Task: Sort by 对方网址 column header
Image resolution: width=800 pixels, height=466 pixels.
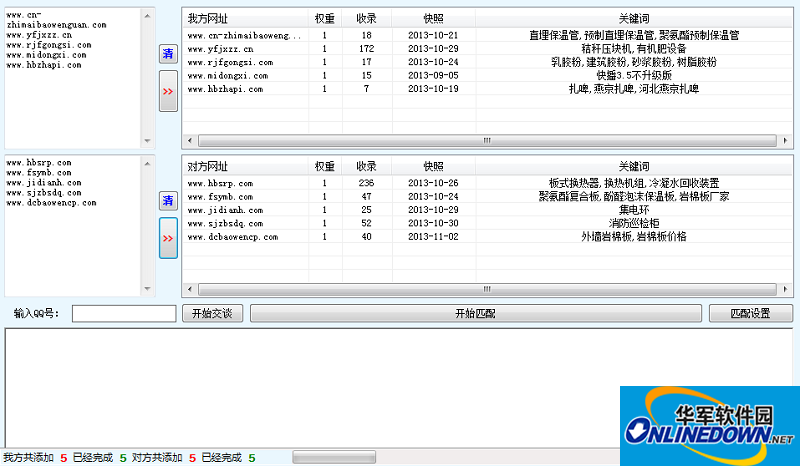Action: click(245, 166)
